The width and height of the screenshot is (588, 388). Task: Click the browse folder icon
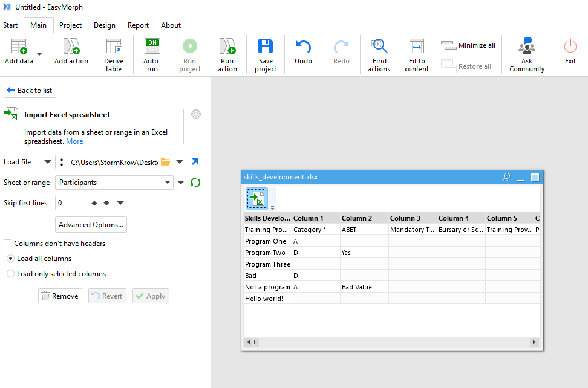pos(166,162)
